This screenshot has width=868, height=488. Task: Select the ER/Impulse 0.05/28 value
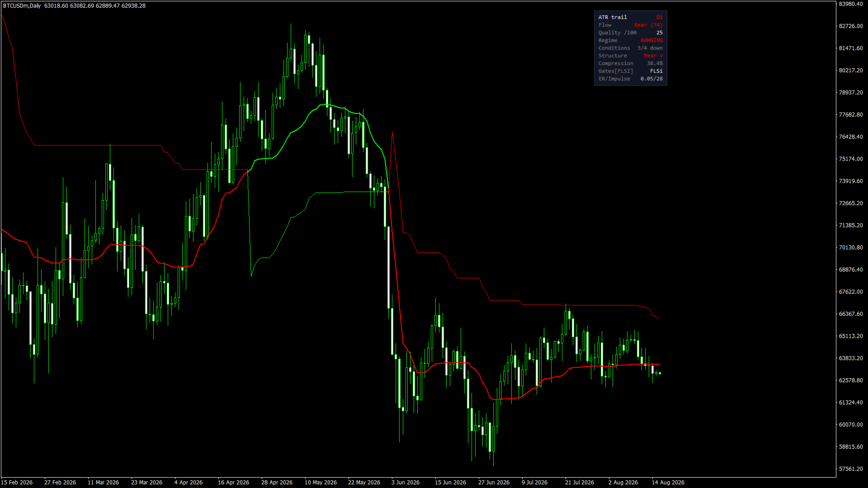(651, 79)
